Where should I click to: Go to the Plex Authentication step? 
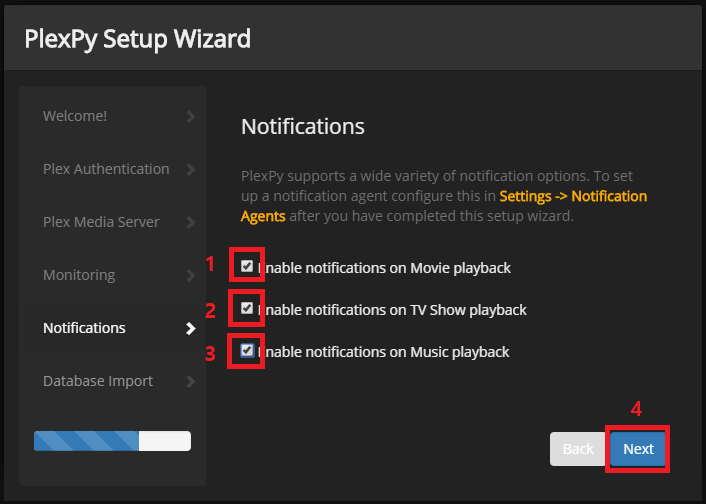[x=106, y=169]
